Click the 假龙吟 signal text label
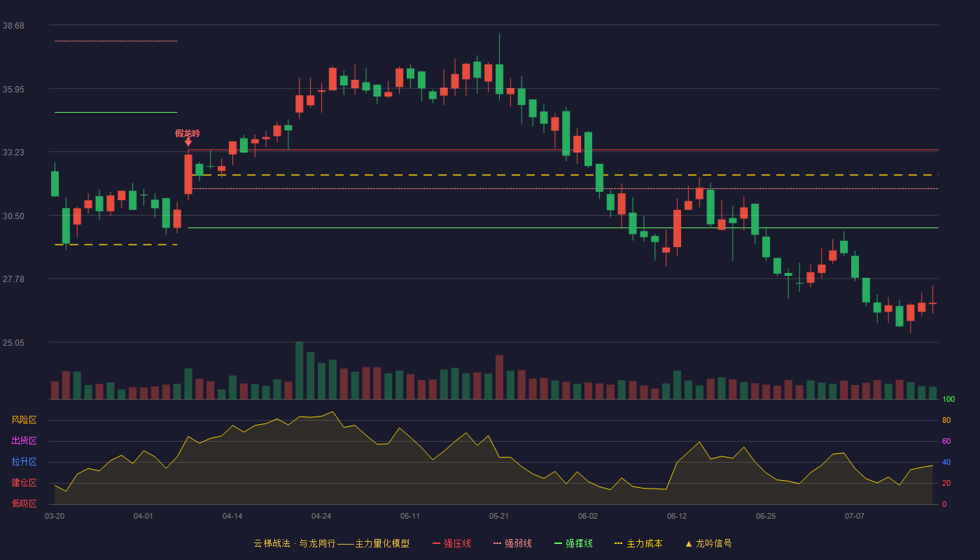The width and height of the screenshot is (980, 560). (188, 133)
